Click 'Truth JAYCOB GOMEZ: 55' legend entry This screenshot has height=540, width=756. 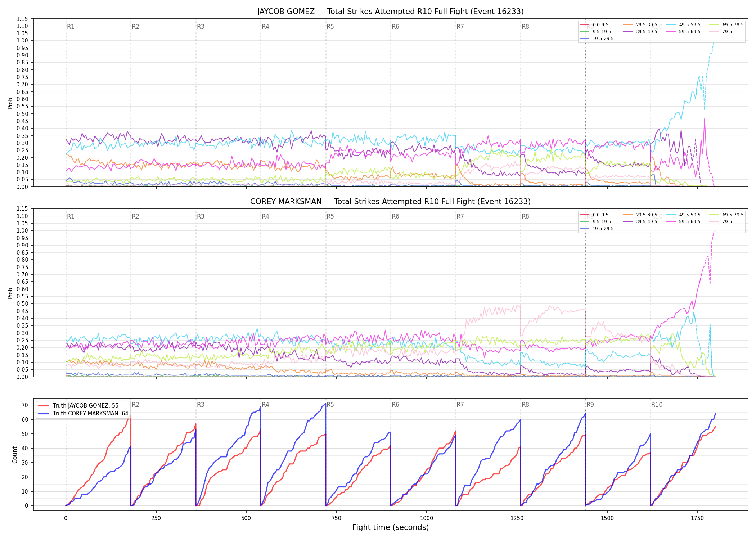click(85, 406)
